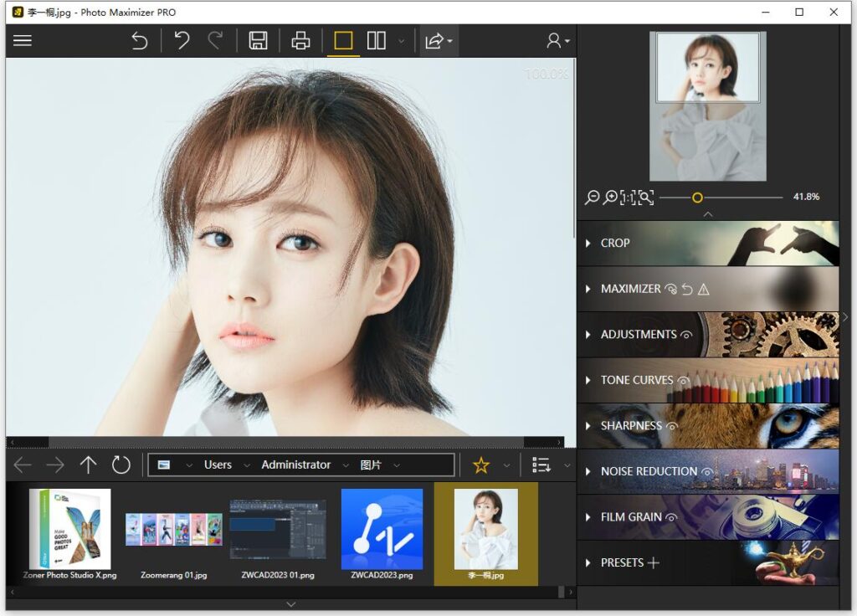Toggle star rating filter in file browser
Image resolution: width=857 pixels, height=616 pixels.
pyautogui.click(x=481, y=465)
